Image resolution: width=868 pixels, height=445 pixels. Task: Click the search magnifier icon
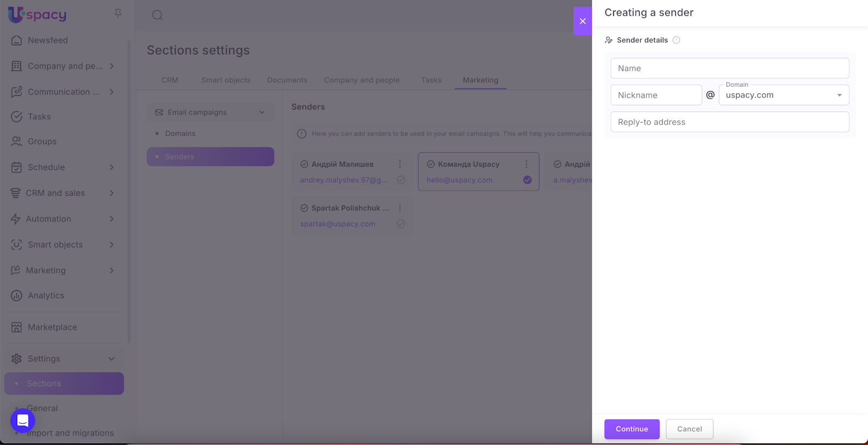157,15
